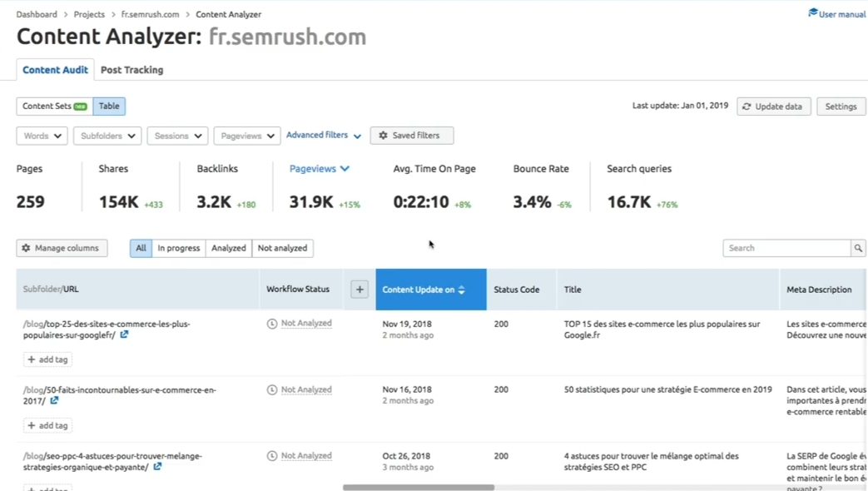Open external link for 50-faits-incontournables URL
Image resolution: width=868 pixels, height=491 pixels.
pos(54,400)
